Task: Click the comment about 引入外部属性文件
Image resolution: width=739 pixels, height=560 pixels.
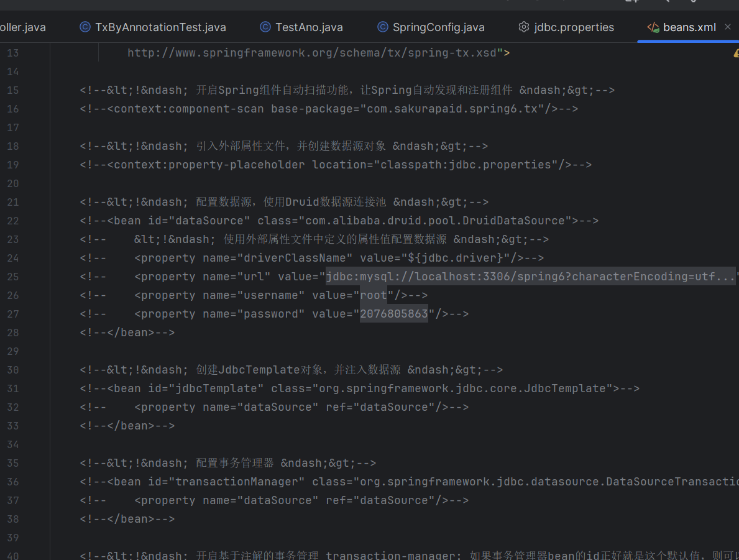Action: [x=284, y=146]
